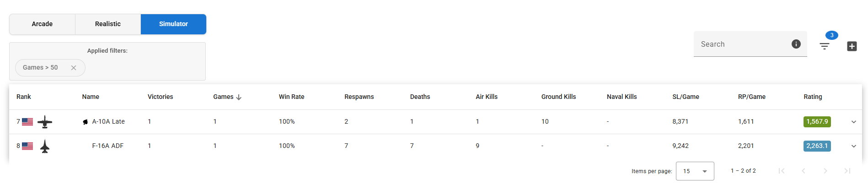The image size is (868, 191).
Task: Switch to Arcade mode
Action: tap(42, 24)
